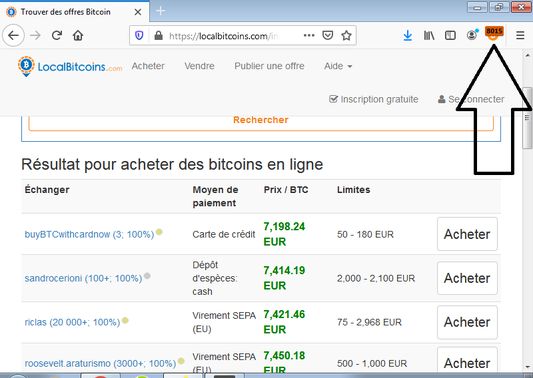
Task: Click the page scrollbar up arrow
Action: tap(528, 54)
